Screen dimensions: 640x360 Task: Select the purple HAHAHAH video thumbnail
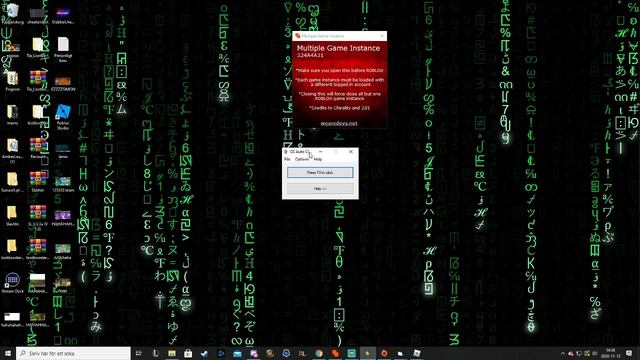click(x=63, y=218)
